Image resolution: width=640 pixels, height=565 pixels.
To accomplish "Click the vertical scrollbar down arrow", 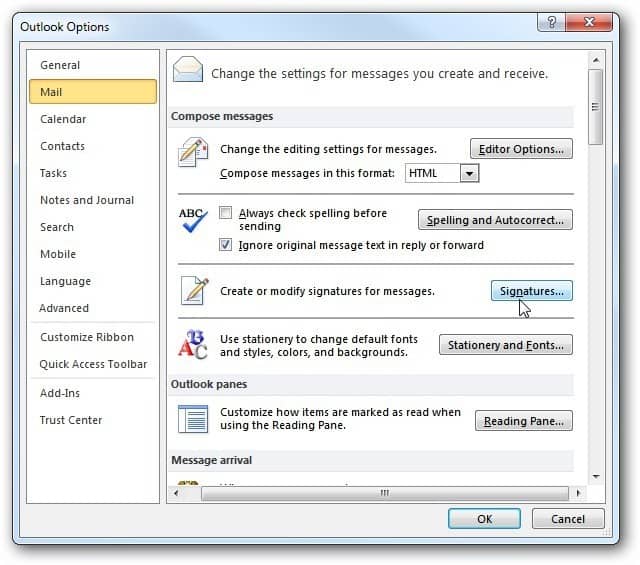I will pyautogui.click(x=596, y=476).
